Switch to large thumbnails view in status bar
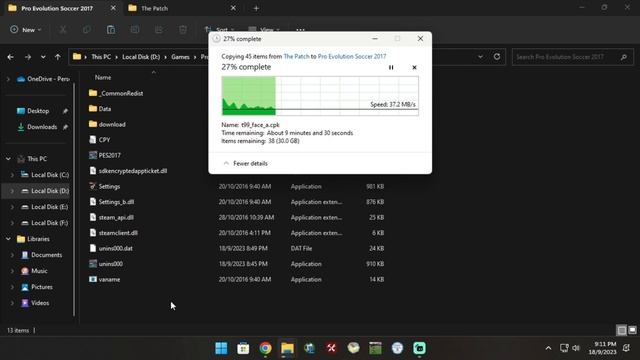The height and width of the screenshot is (360, 640). point(632,330)
